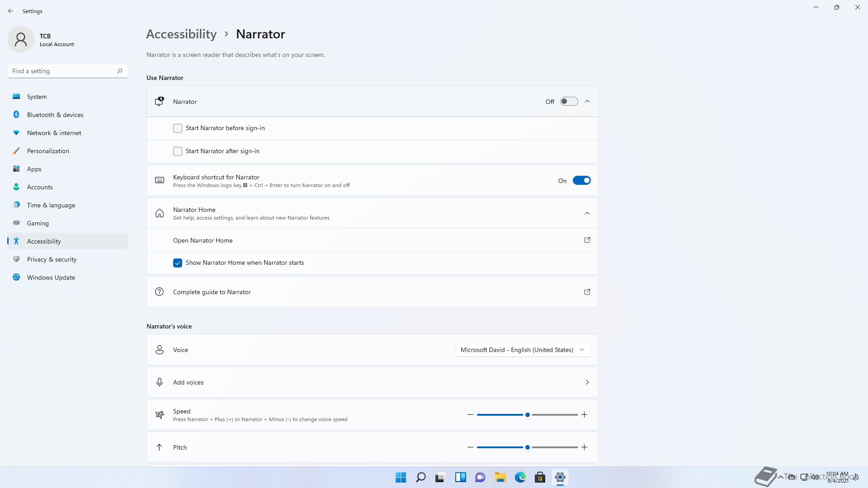Image resolution: width=868 pixels, height=488 pixels.
Task: Open the Add voices chevron
Action: point(587,382)
